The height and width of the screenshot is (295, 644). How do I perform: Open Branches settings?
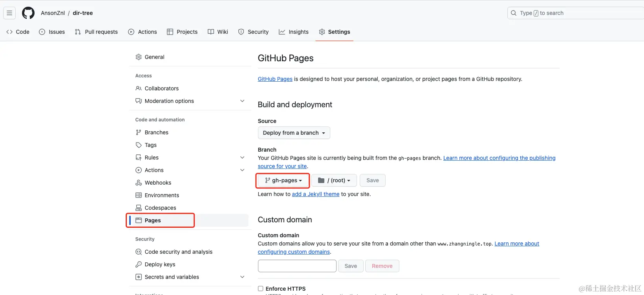tap(190, 132)
